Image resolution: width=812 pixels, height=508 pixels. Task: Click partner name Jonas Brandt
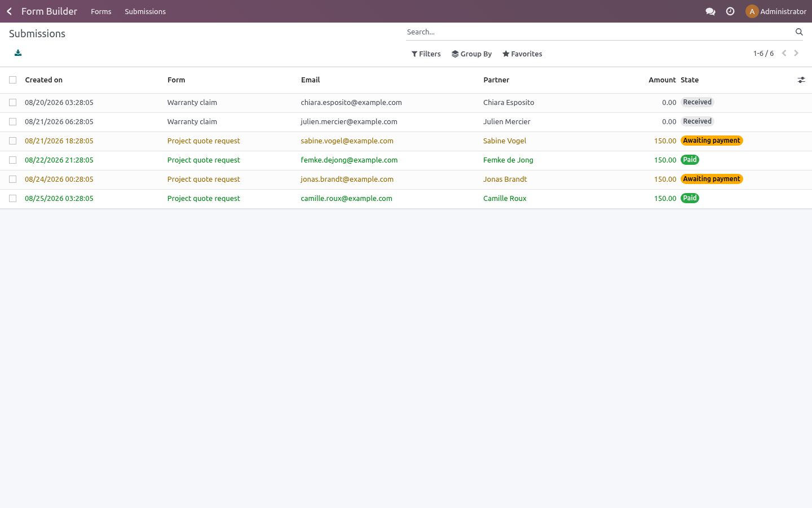pos(505,179)
